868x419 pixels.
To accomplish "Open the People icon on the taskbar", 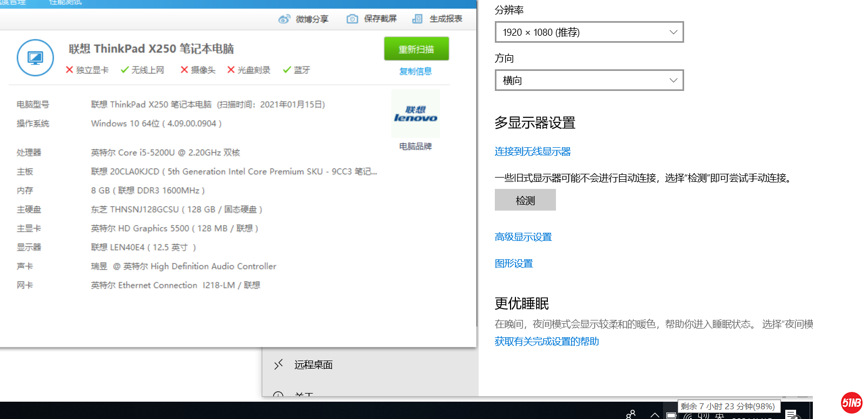I will [x=631, y=415].
